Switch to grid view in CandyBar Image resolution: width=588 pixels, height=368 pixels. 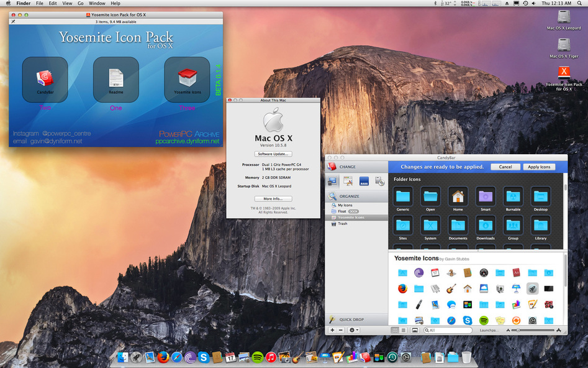point(395,330)
